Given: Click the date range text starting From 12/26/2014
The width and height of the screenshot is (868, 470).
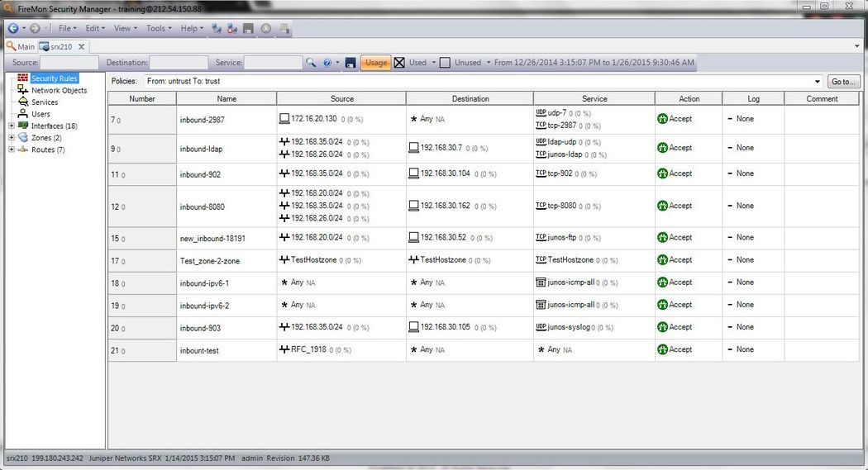Looking at the screenshot, I should [594, 63].
